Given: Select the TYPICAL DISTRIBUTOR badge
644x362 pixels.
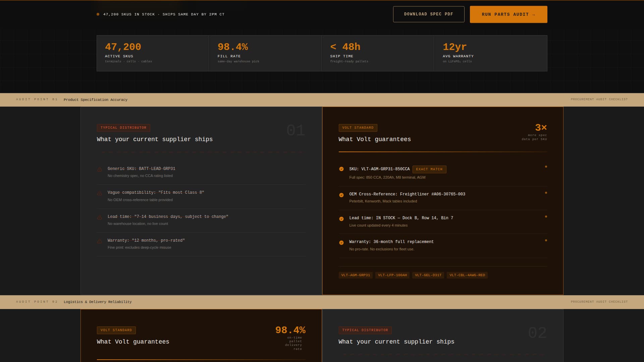Looking at the screenshot, I should pos(123,128).
